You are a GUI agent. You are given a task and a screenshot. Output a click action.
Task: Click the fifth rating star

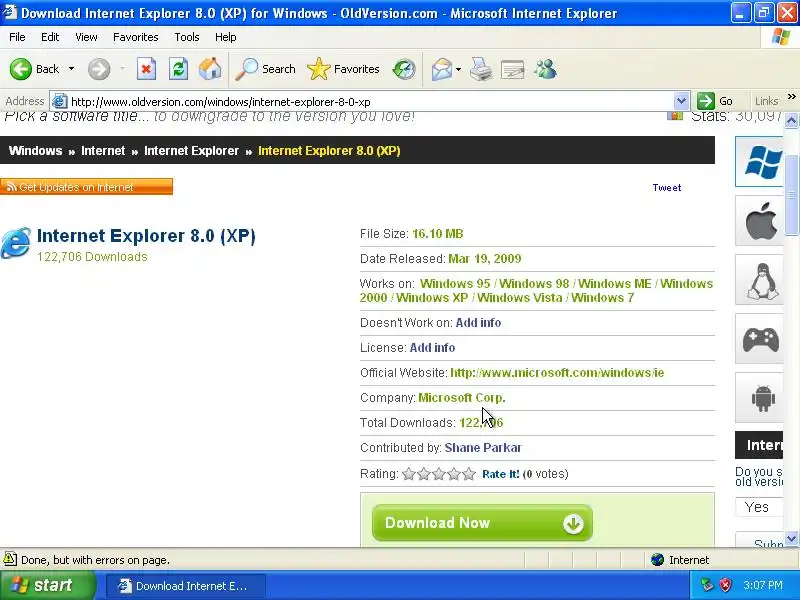(x=469, y=474)
